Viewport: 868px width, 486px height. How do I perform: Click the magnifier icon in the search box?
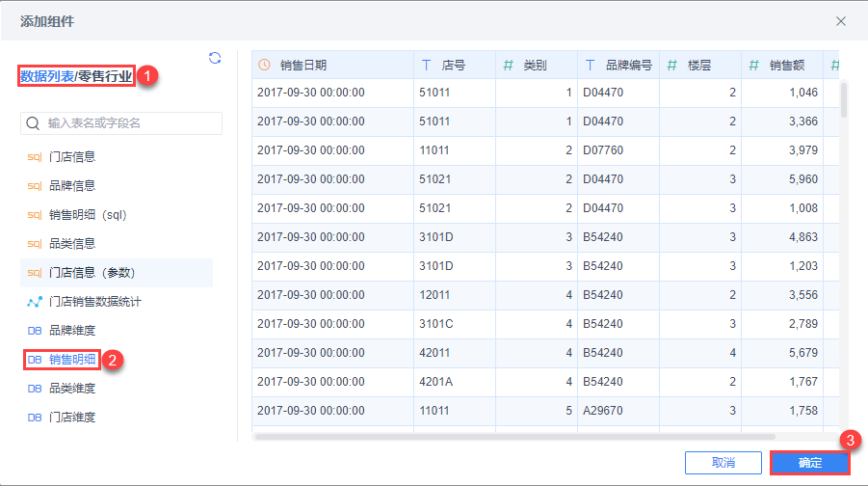tap(34, 123)
